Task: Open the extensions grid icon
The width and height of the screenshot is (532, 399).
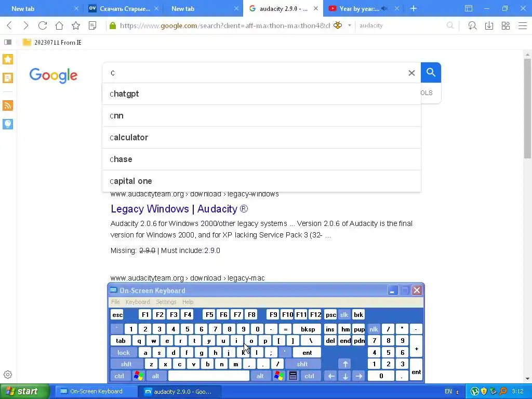Action: [x=506, y=25]
